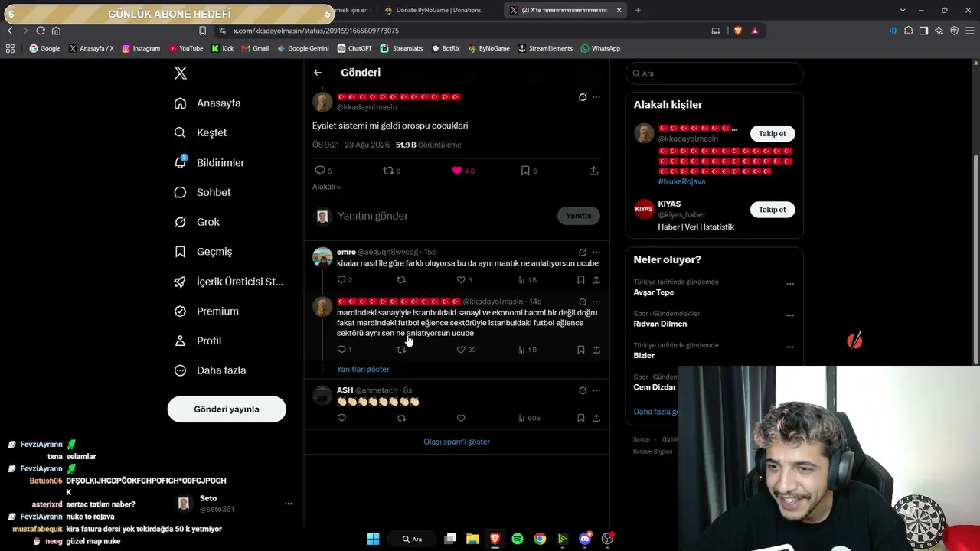
Task: Open Keşfet in the X sidebar
Action: pyautogui.click(x=201, y=132)
